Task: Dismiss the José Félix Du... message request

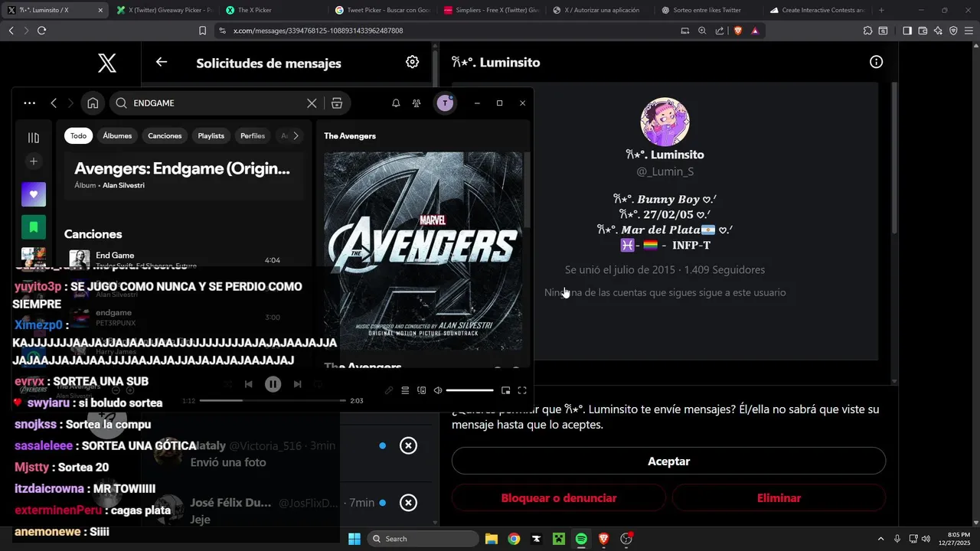Action: point(409,503)
